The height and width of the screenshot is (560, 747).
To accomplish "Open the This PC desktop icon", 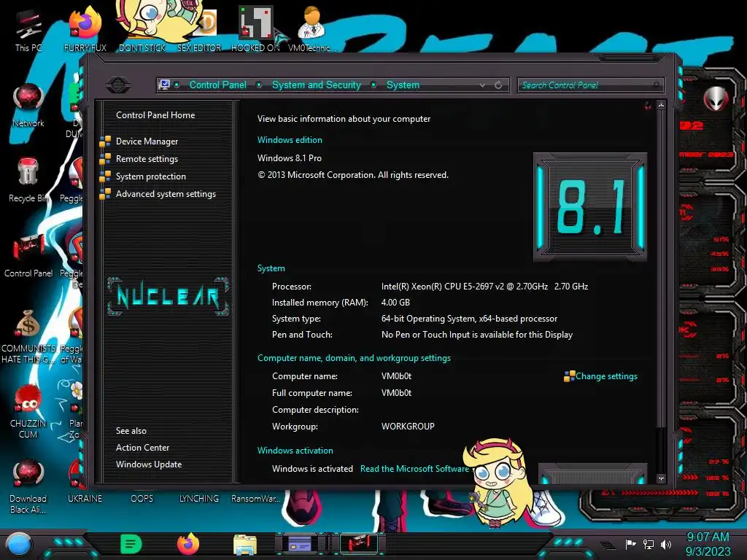I will [28, 31].
